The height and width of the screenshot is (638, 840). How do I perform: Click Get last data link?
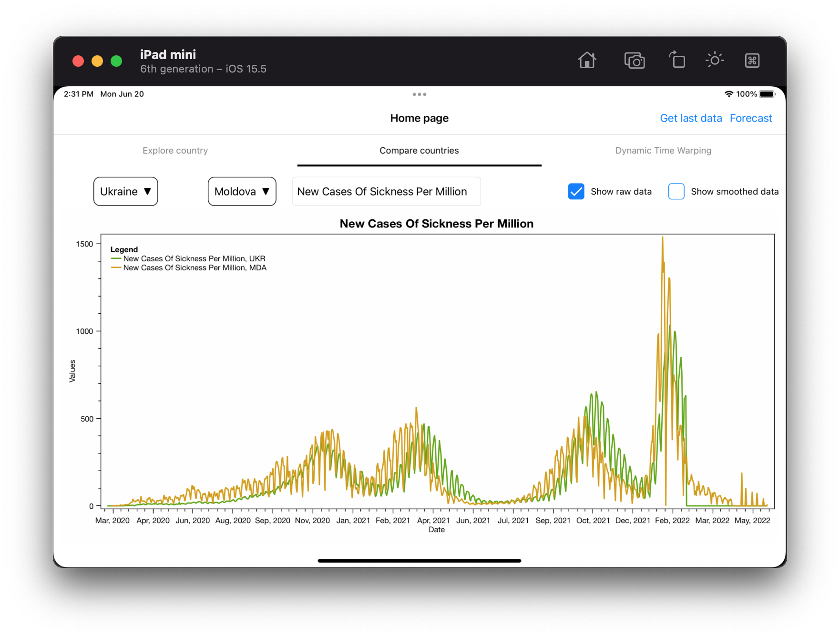(691, 118)
